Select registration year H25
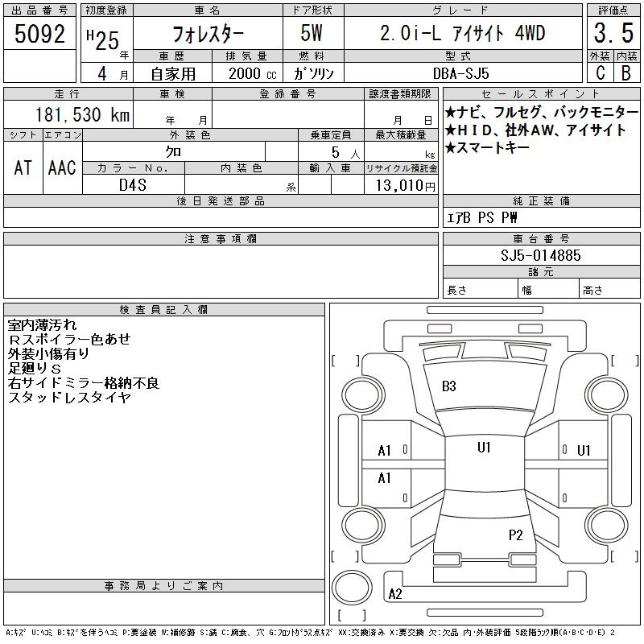The image size is (644, 644). point(103,40)
